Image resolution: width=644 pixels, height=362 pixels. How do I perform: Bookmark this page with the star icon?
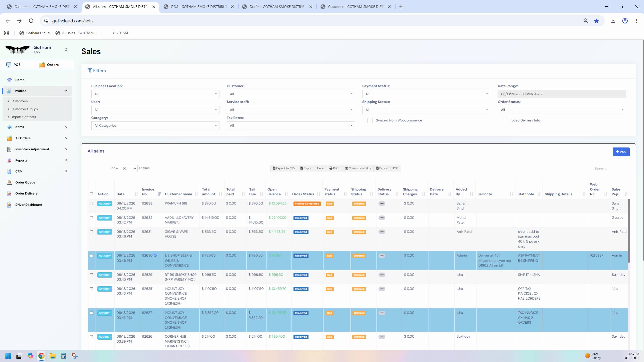(596, 21)
